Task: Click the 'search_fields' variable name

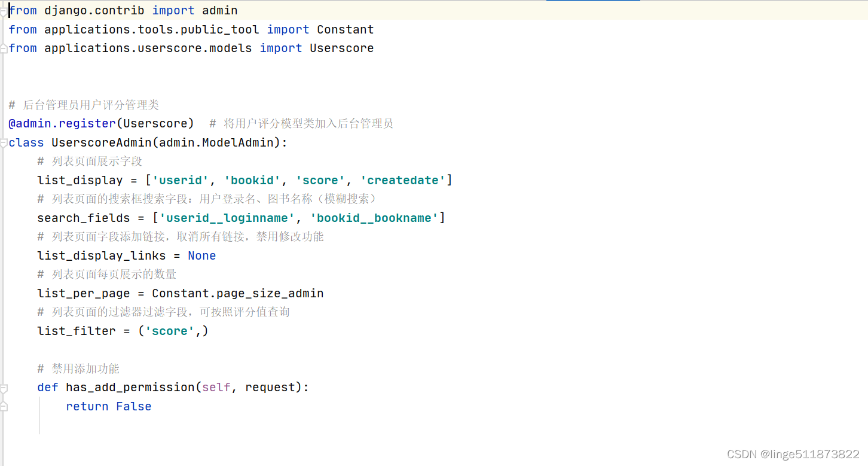Action: click(x=83, y=218)
